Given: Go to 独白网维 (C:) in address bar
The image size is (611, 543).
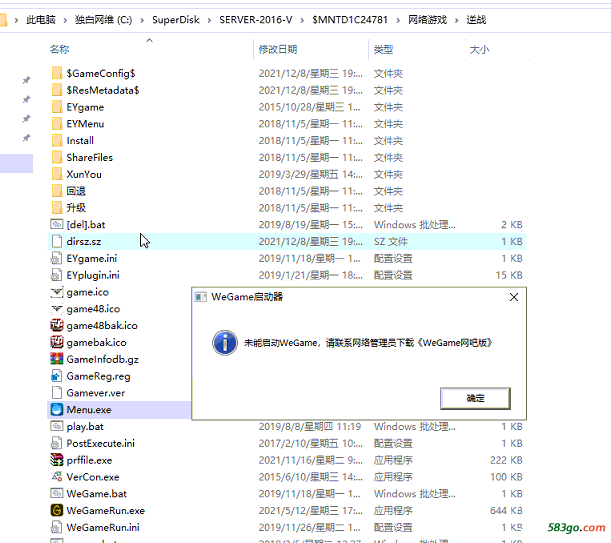Looking at the screenshot, I should click(104, 19).
